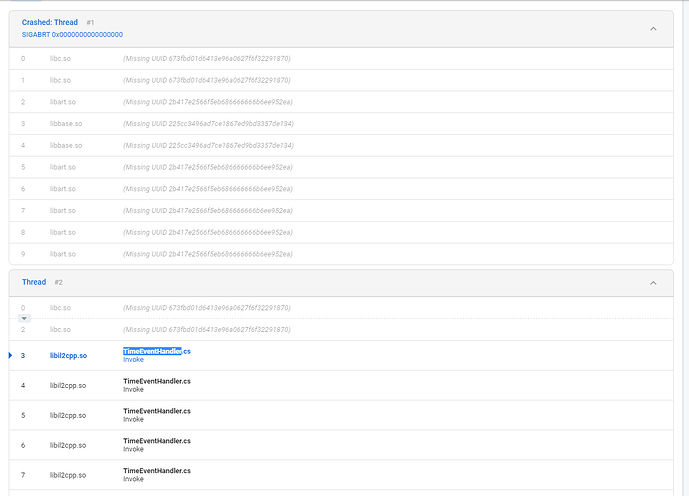Click frame 9 libart.so row
Screen dimensions: 689x496
63,254
